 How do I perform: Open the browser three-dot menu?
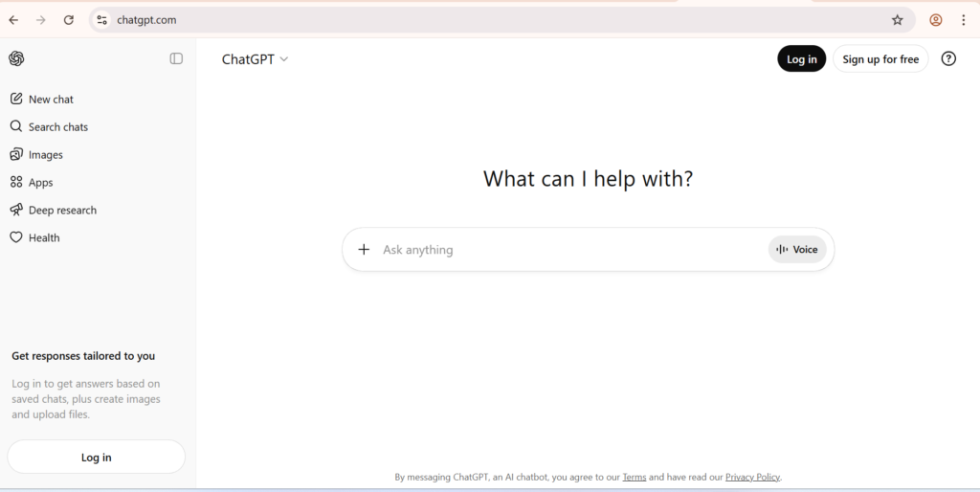tap(963, 20)
